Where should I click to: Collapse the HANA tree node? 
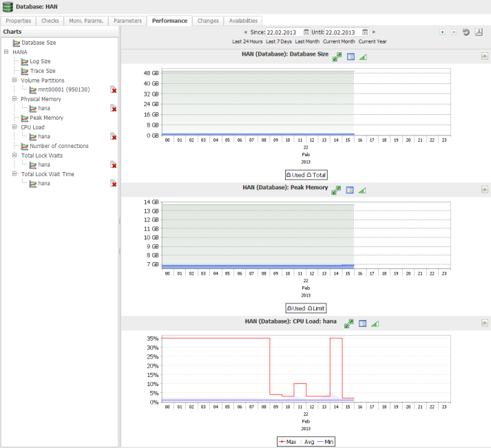coord(6,52)
